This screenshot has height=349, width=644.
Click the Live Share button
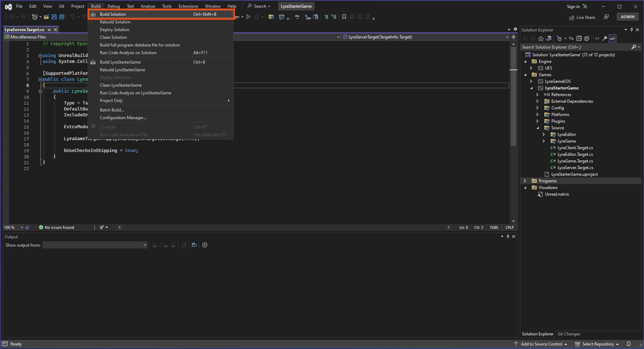[x=582, y=17]
